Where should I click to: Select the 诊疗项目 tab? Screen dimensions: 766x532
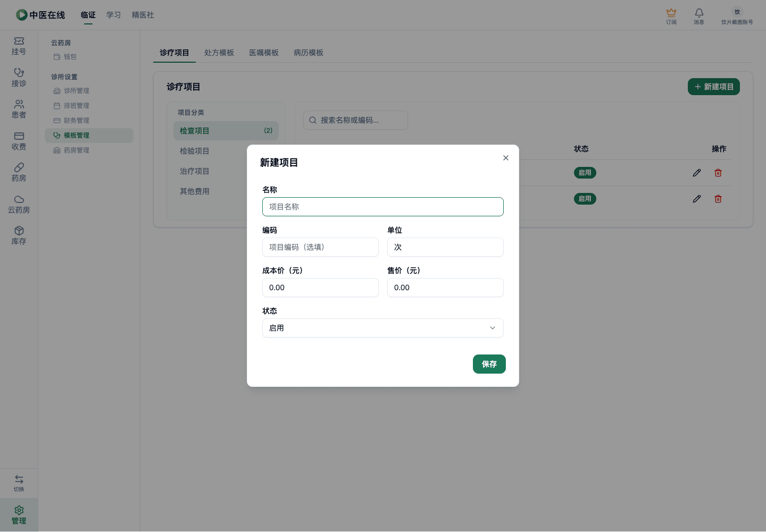point(174,53)
